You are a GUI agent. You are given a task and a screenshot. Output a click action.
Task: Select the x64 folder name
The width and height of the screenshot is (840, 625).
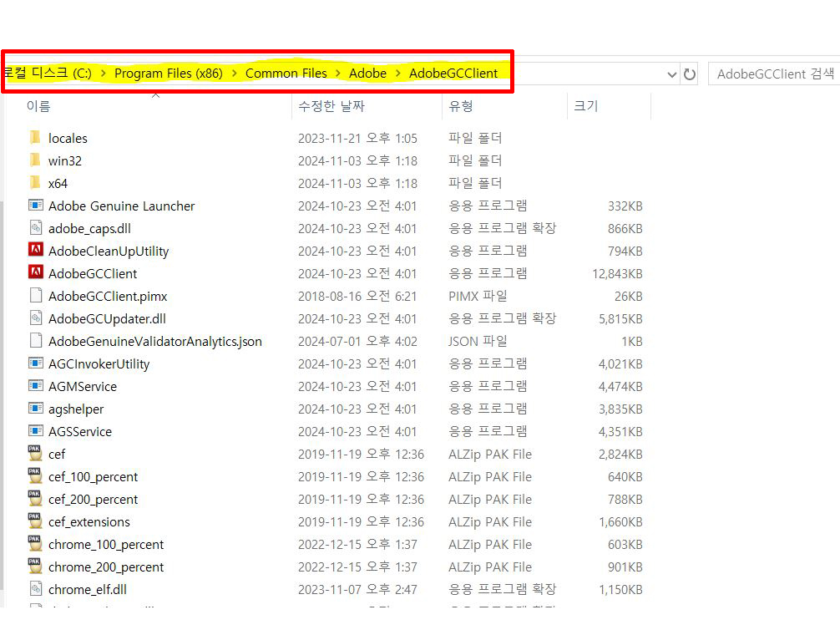[58, 183]
